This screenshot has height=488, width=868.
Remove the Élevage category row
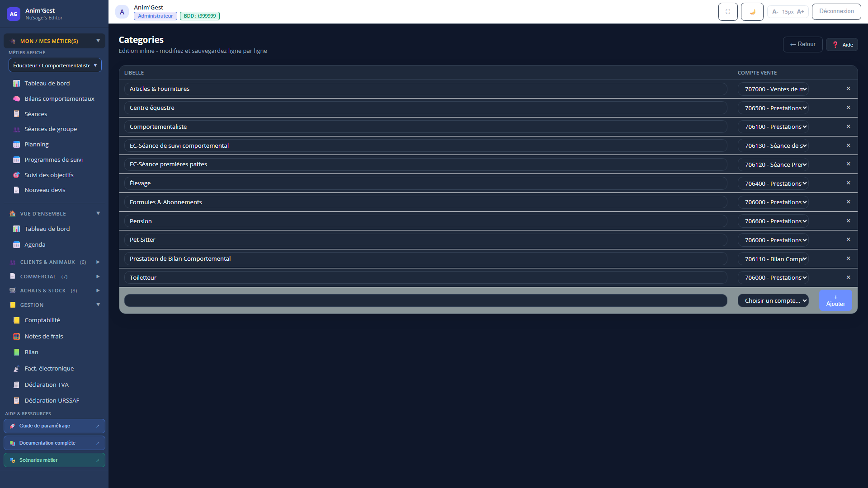(x=848, y=183)
